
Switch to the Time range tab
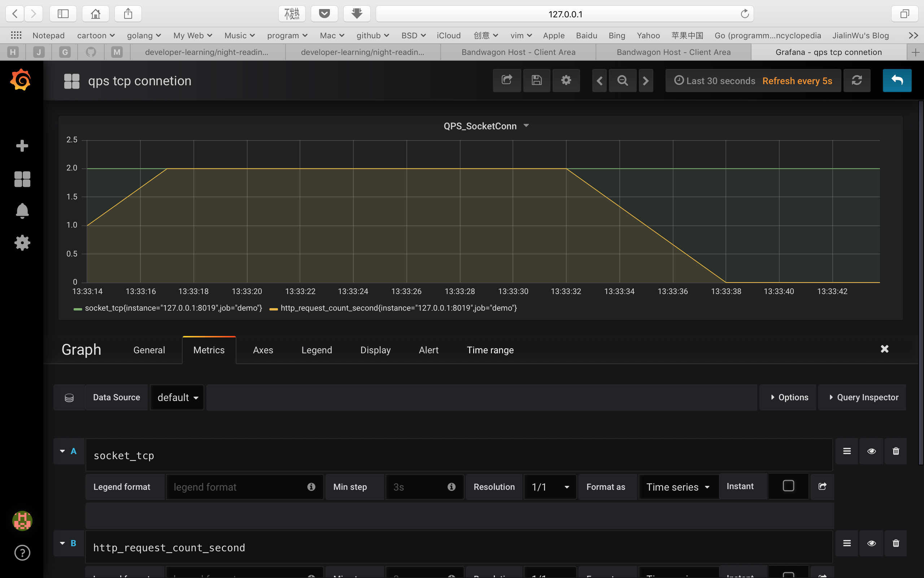click(490, 350)
